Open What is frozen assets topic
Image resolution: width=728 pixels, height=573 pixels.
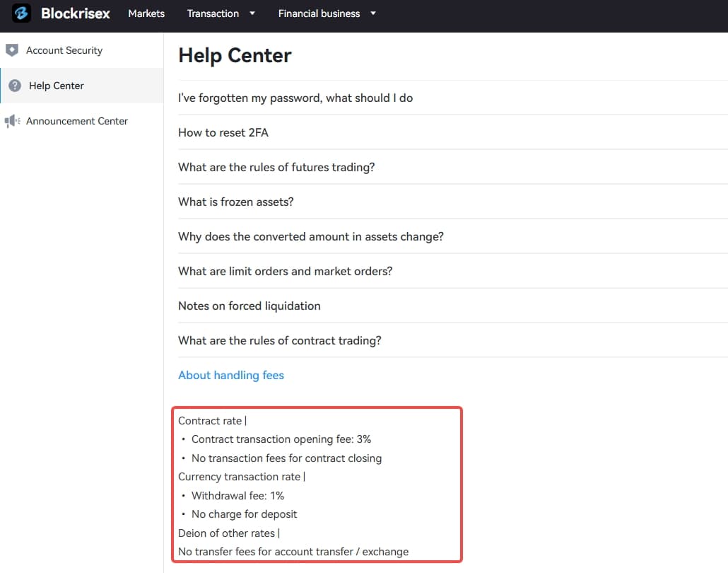click(236, 202)
